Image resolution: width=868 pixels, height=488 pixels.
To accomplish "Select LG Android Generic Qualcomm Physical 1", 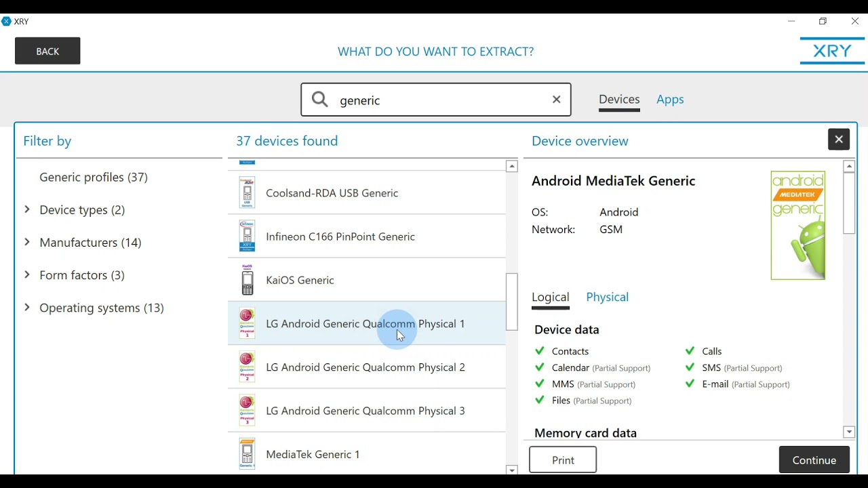I will pyautogui.click(x=367, y=323).
